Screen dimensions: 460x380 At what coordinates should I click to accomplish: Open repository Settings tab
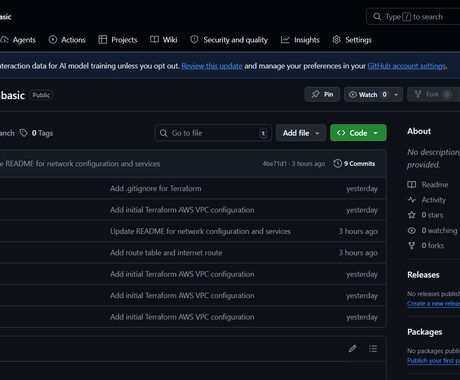click(352, 40)
